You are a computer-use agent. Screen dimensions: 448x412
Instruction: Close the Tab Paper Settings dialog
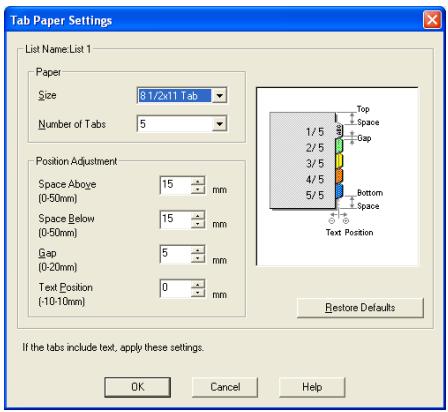click(432, 20)
